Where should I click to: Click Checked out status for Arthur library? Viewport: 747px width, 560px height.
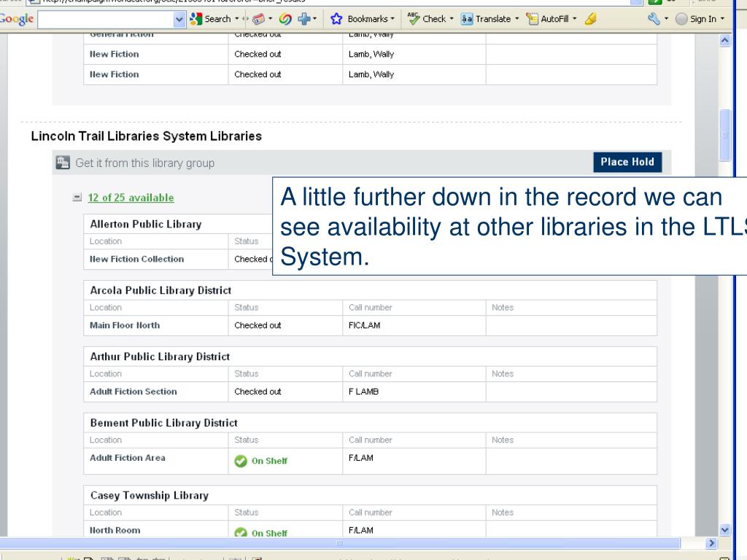pos(258,392)
